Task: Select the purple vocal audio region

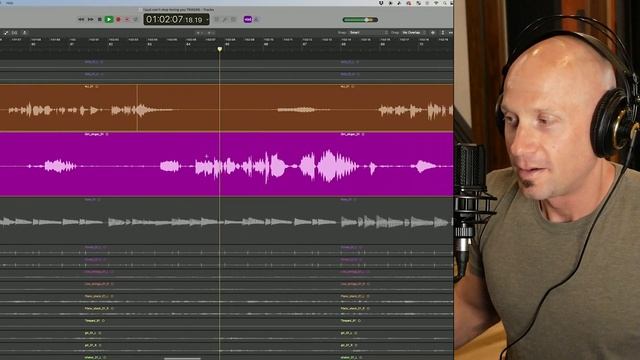Action: (227, 164)
